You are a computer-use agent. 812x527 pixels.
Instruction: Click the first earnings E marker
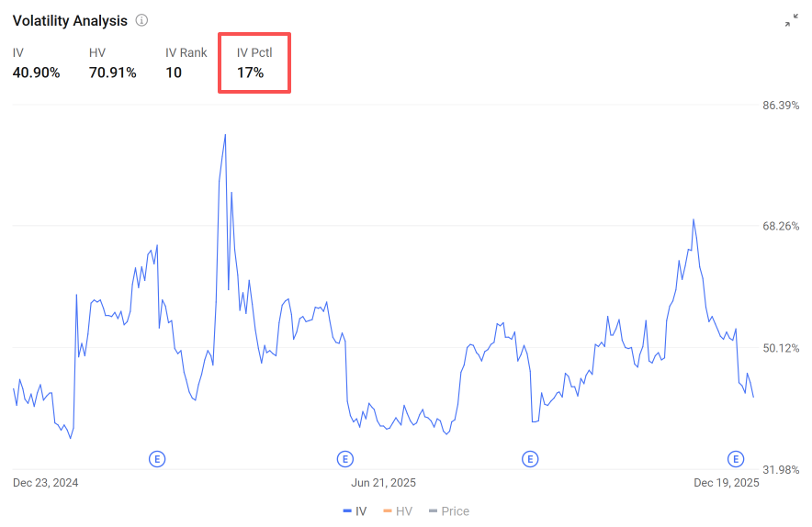(x=157, y=459)
